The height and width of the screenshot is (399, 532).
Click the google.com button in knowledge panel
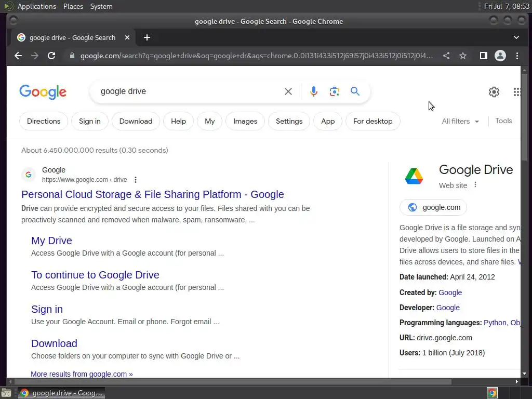433,207
